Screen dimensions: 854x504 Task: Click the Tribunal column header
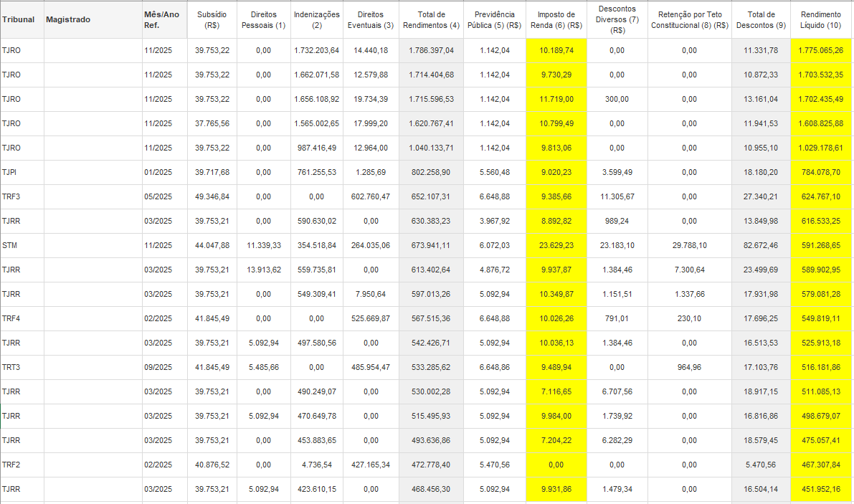click(x=22, y=19)
